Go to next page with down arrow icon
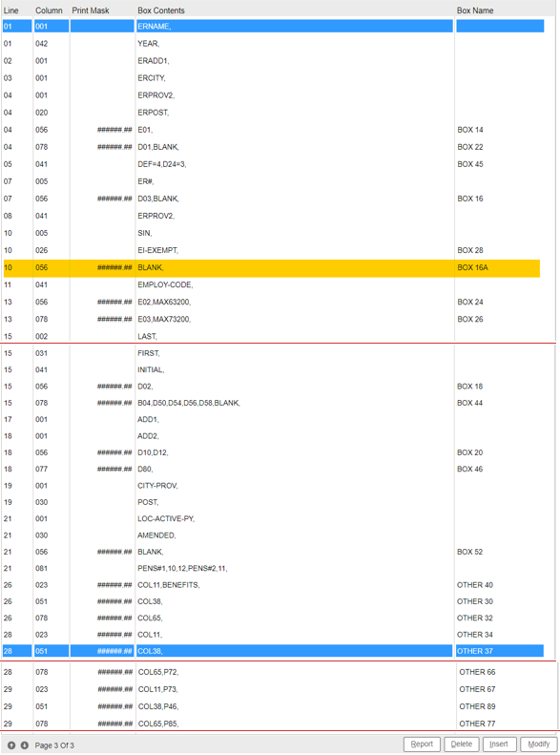The image size is (560, 755). pyautogui.click(x=24, y=745)
